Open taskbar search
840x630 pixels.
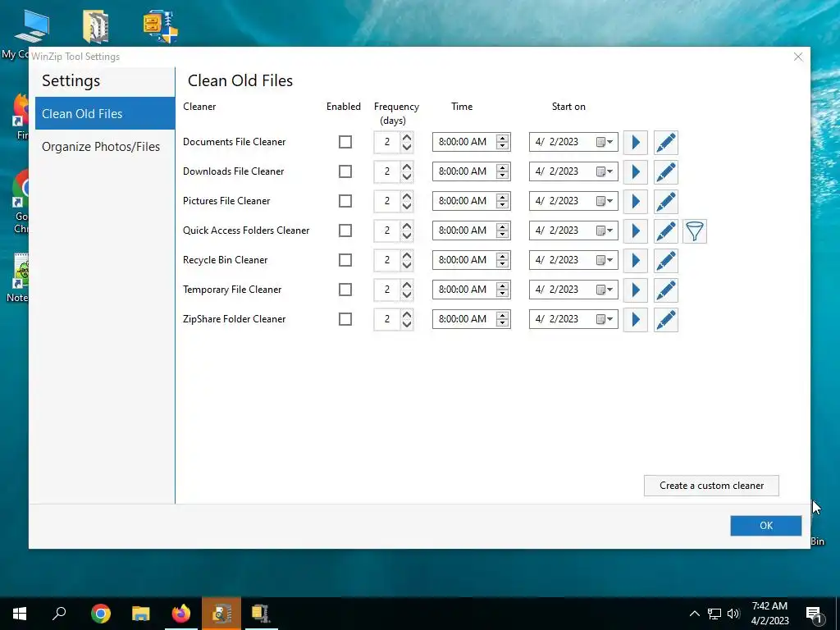click(x=59, y=613)
